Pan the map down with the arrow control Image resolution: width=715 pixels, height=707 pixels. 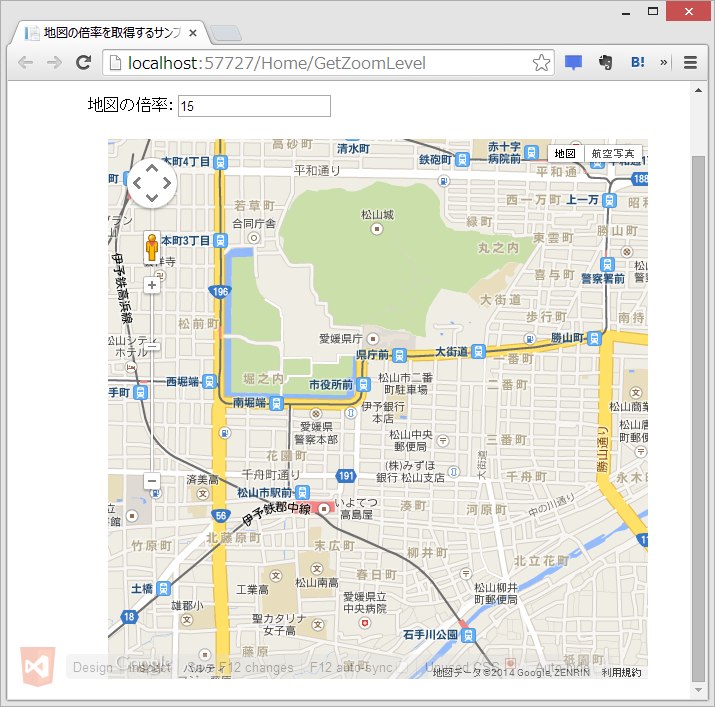coord(152,198)
